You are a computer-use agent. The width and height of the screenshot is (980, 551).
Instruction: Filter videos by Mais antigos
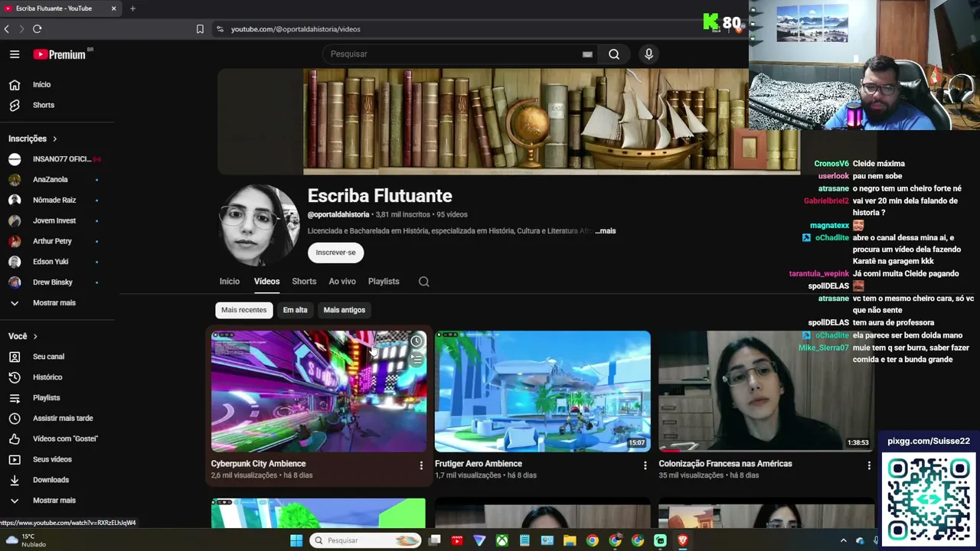(x=345, y=310)
